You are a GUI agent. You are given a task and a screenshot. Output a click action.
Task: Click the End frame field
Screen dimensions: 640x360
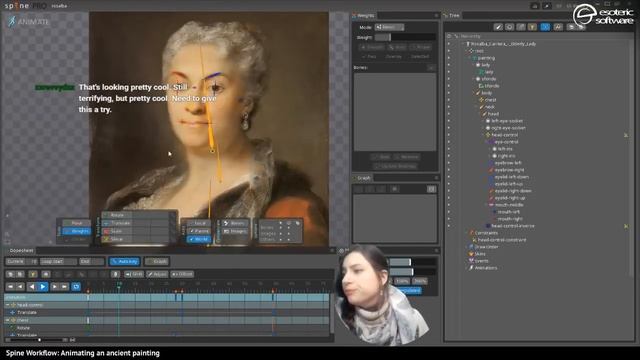pyautogui.click(x=91, y=261)
